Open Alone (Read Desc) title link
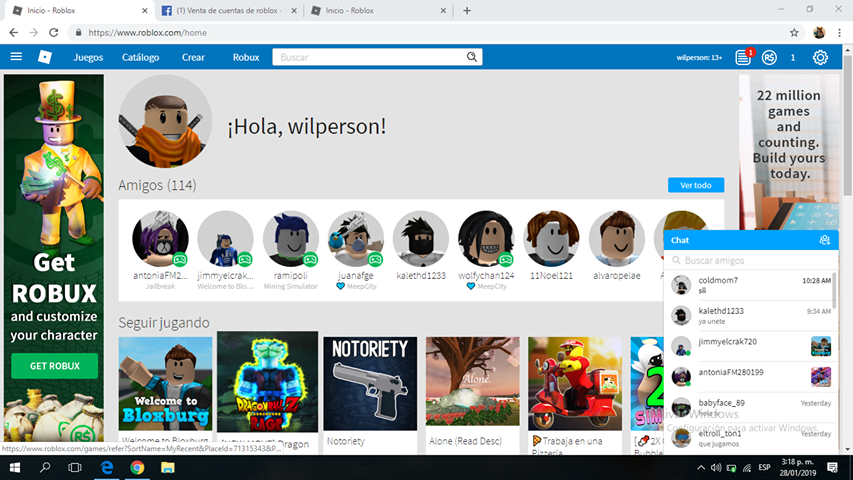 point(465,441)
